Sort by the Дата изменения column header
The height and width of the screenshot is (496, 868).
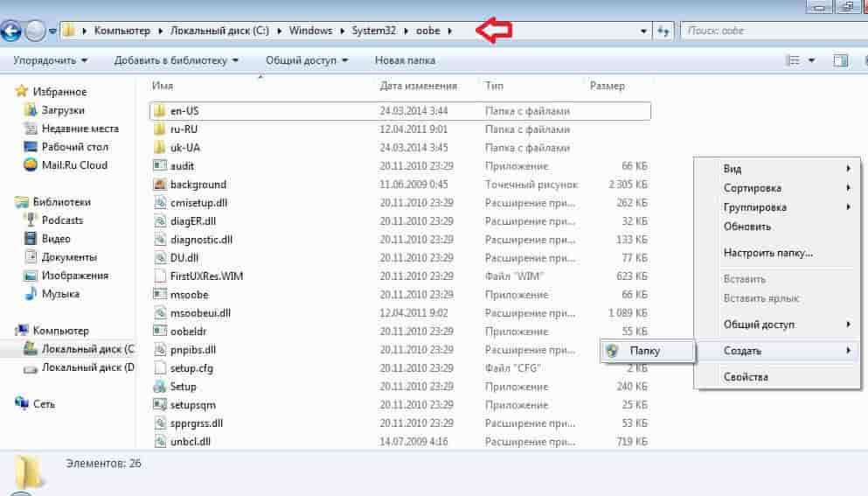[419, 86]
